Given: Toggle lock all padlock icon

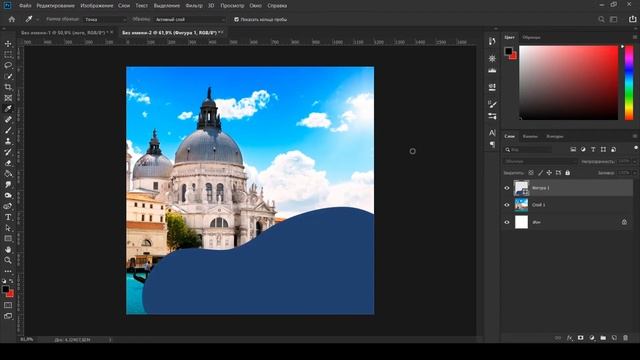Looking at the screenshot, I should click(567, 173).
